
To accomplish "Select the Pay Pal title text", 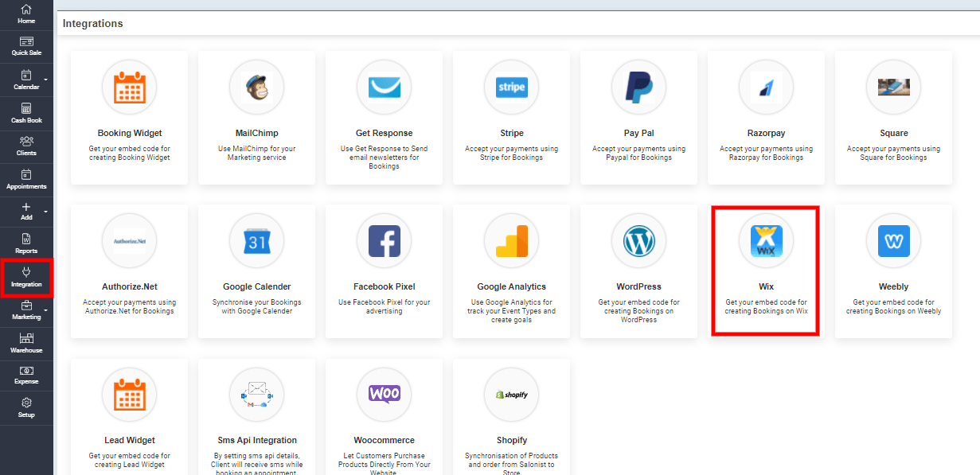I will pos(639,133).
